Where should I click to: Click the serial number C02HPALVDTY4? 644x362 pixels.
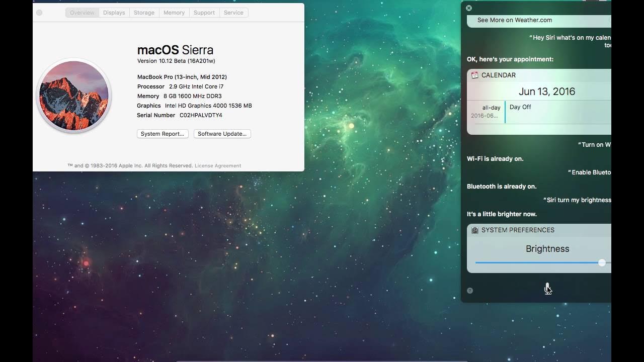201,115
